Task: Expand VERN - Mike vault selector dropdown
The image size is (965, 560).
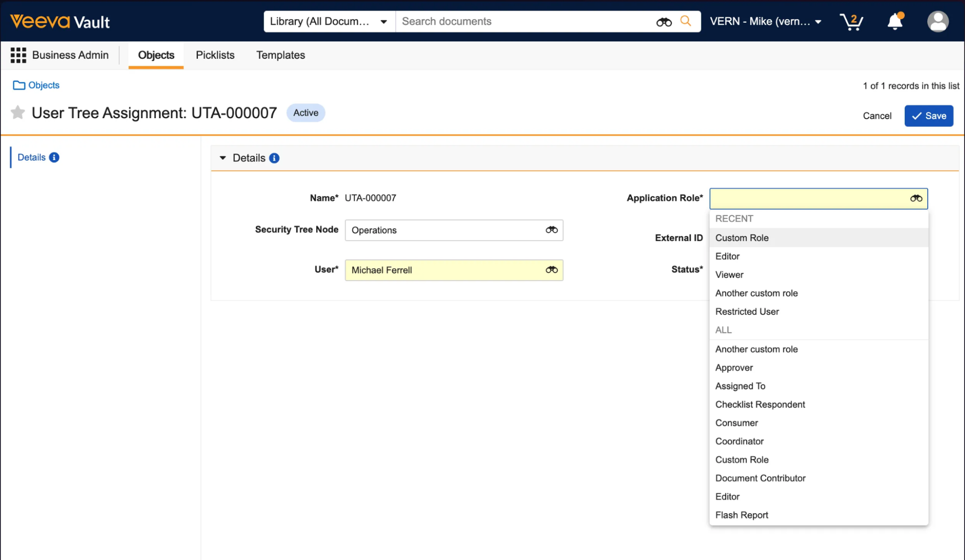Action: (766, 22)
